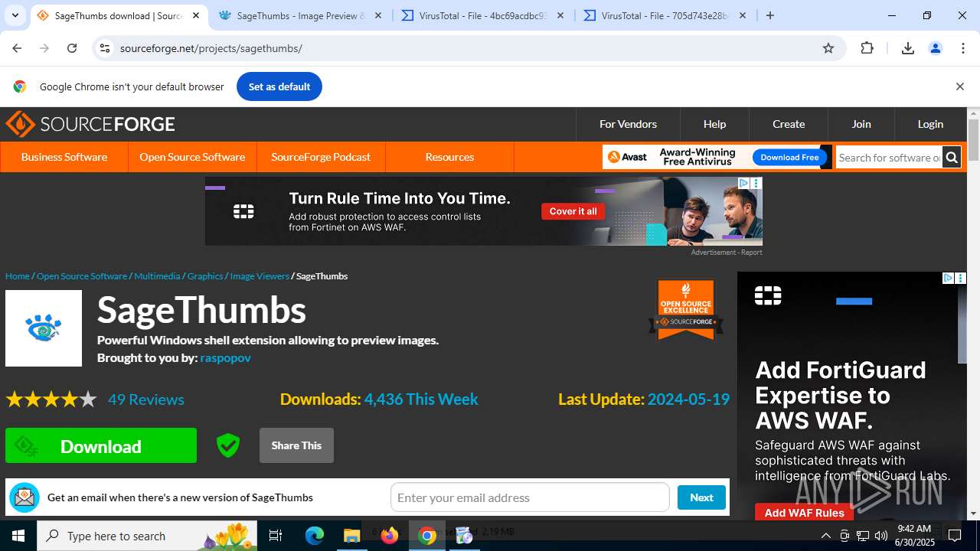Click the SourceForge logo
Screen dimensions: 980x551
(90, 124)
